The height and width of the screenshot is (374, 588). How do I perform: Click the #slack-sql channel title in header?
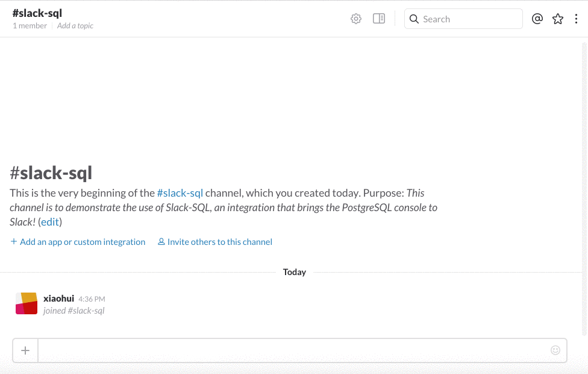pyautogui.click(x=37, y=13)
